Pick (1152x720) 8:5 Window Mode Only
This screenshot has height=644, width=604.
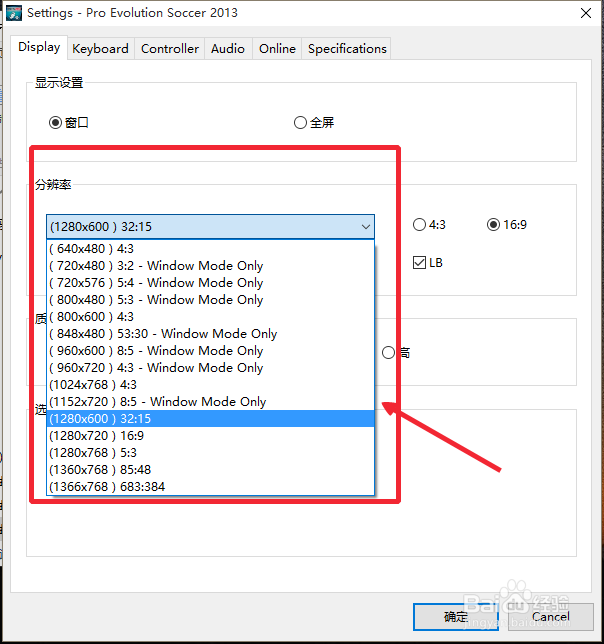[211, 402]
